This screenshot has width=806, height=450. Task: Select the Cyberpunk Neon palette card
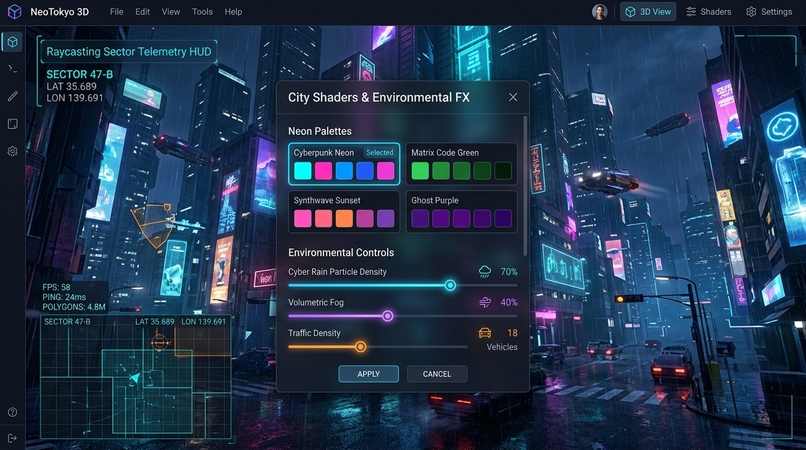(344, 164)
